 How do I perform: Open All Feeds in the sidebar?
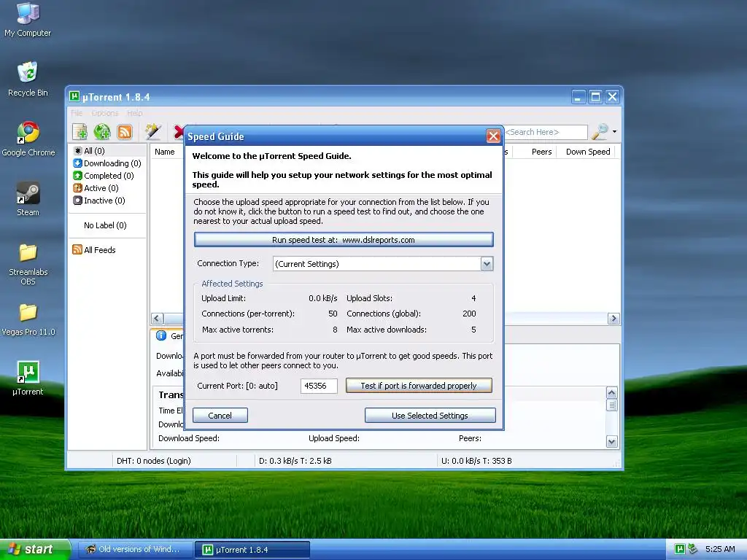point(94,249)
